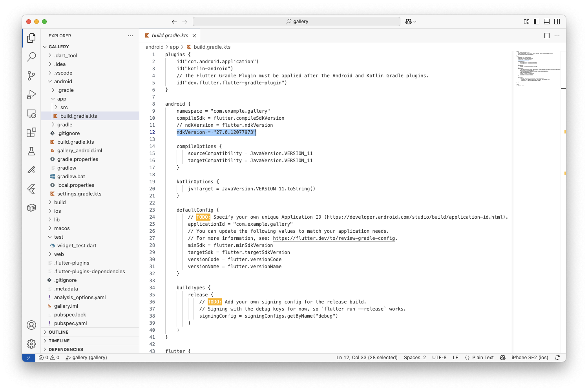The height and width of the screenshot is (391, 588).
Task: Open editor More Actions menu
Action: click(x=557, y=36)
